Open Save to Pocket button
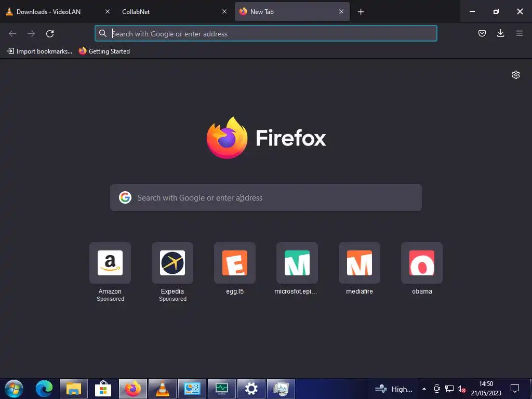 (482, 33)
